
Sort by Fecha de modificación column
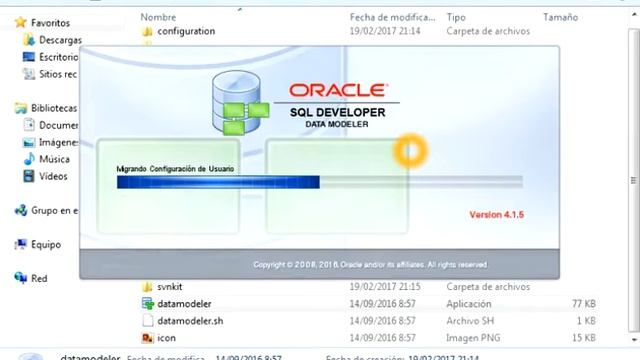tap(392, 17)
